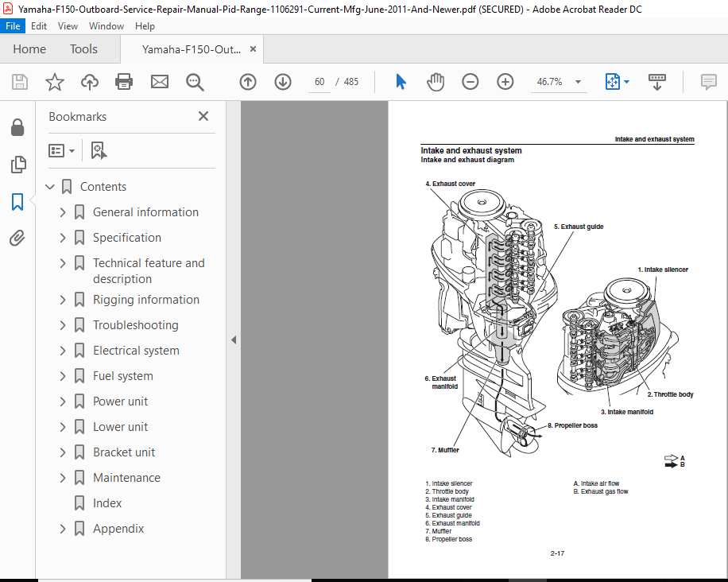728x582 pixels.
Task: Click the security lock panel icon
Action: click(x=17, y=127)
